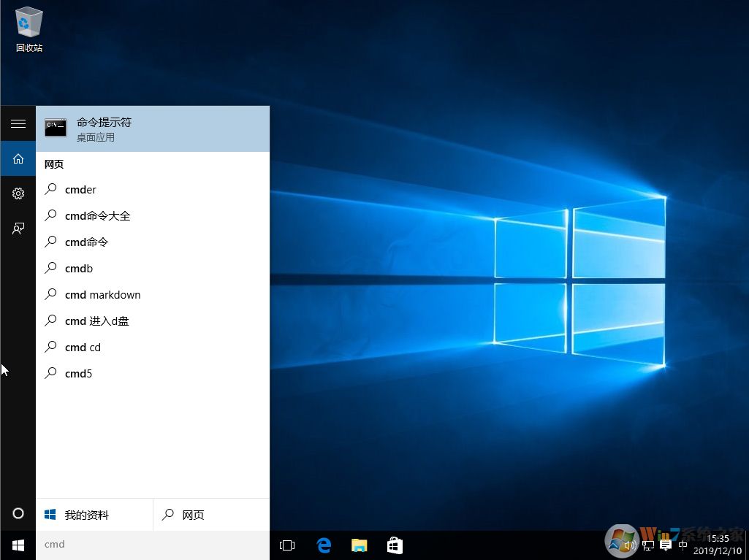Expand the hamburger menu in Start search
The image size is (749, 560).
[18, 123]
